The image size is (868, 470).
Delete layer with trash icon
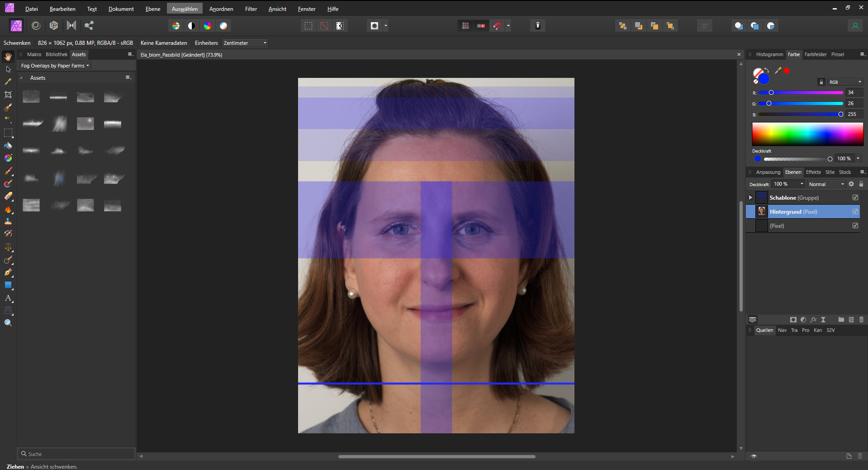861,320
